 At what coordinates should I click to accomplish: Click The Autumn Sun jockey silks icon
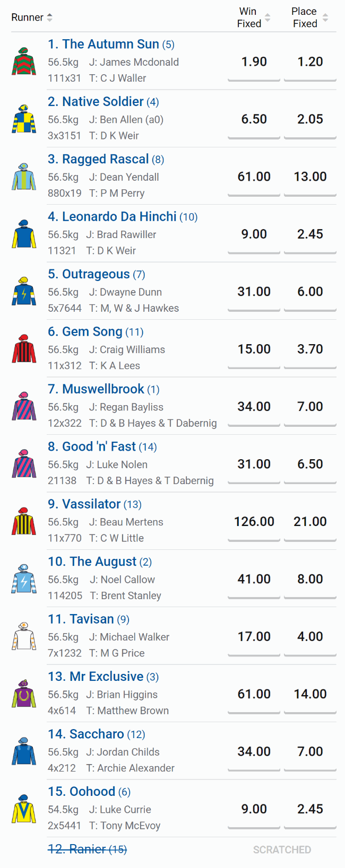[x=24, y=62]
